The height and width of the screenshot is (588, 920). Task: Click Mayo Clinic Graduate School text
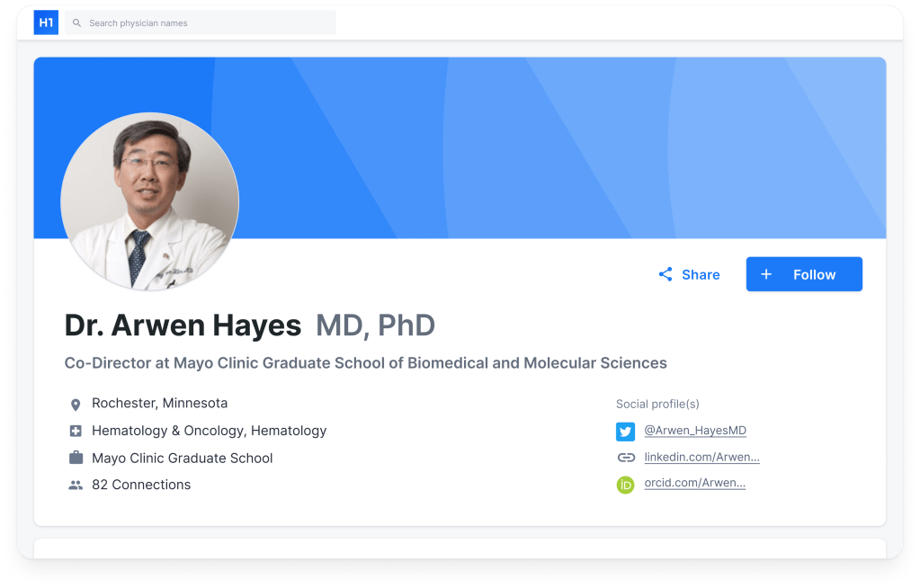[182, 459]
